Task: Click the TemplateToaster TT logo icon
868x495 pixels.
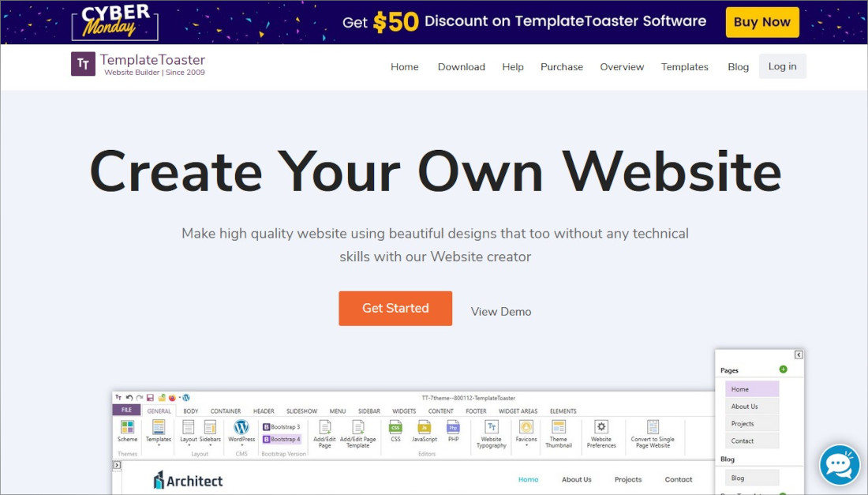Action: pos(83,64)
